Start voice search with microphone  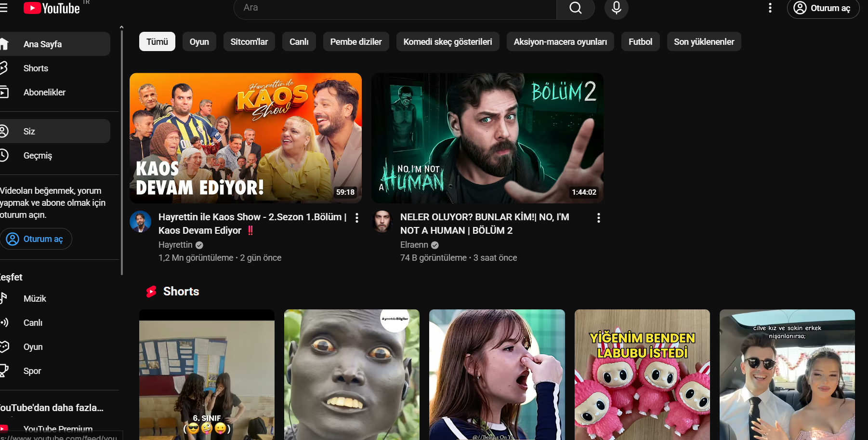coord(617,8)
